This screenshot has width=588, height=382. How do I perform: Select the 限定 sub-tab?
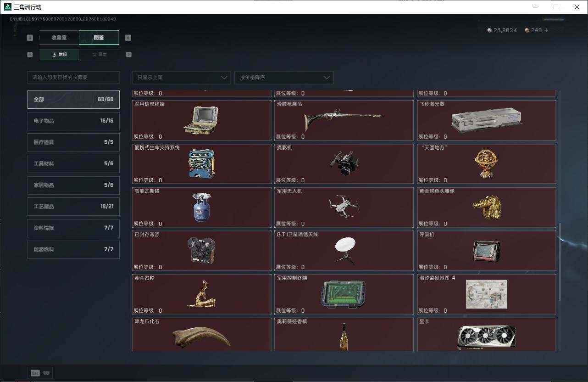point(99,54)
